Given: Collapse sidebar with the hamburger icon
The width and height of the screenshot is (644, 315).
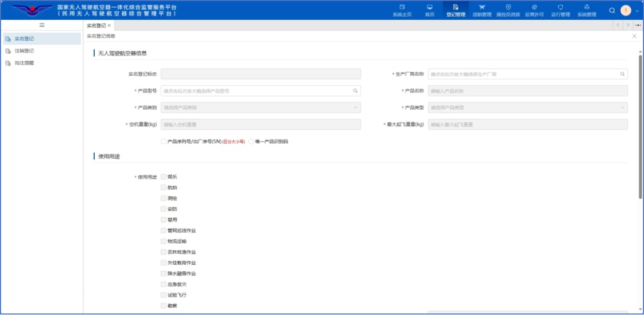Looking at the screenshot, I should coord(42,25).
